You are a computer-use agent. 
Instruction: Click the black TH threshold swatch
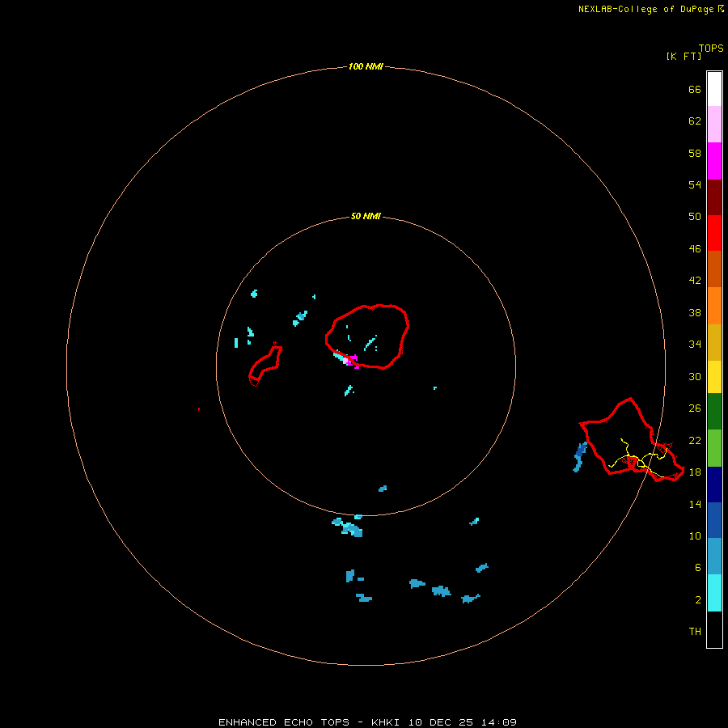click(x=714, y=629)
